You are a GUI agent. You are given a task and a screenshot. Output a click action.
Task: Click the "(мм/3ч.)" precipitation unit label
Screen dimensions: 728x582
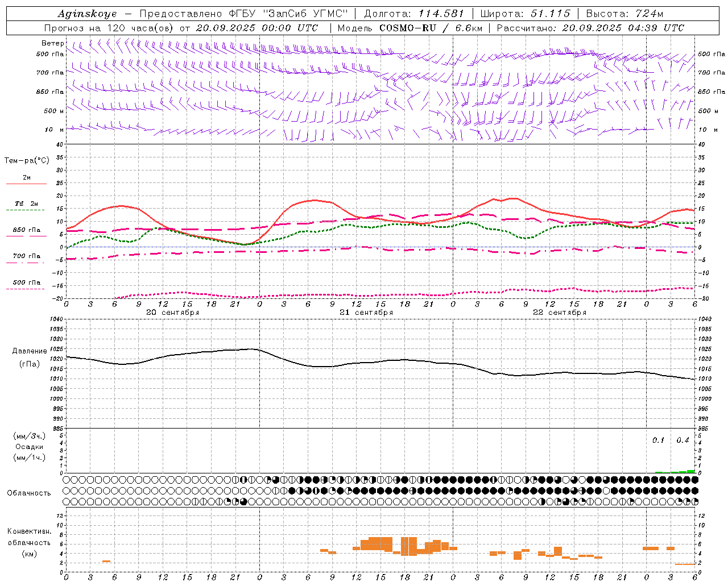tap(30, 436)
